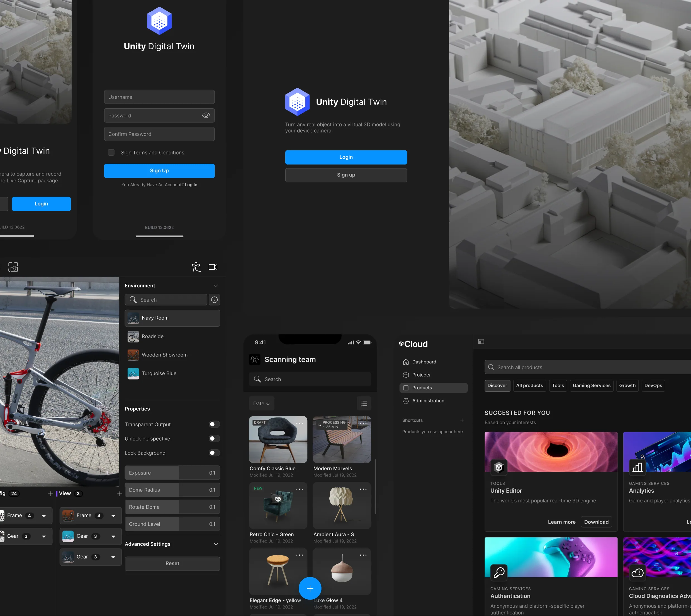This screenshot has height=616, width=691.
Task: Expand Advanced Settings section
Action: [x=216, y=544]
